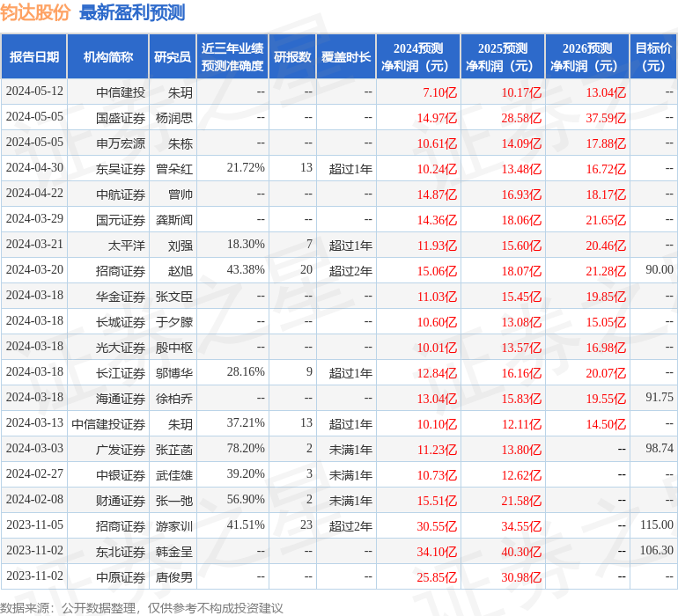
Task: Click 2024 profit forecast 11.93亿
Action: 437,246
